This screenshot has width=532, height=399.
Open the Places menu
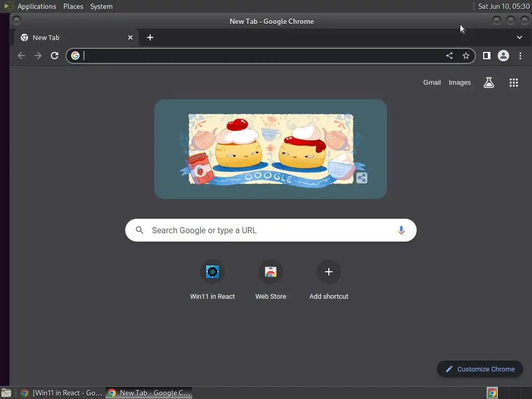73,6
